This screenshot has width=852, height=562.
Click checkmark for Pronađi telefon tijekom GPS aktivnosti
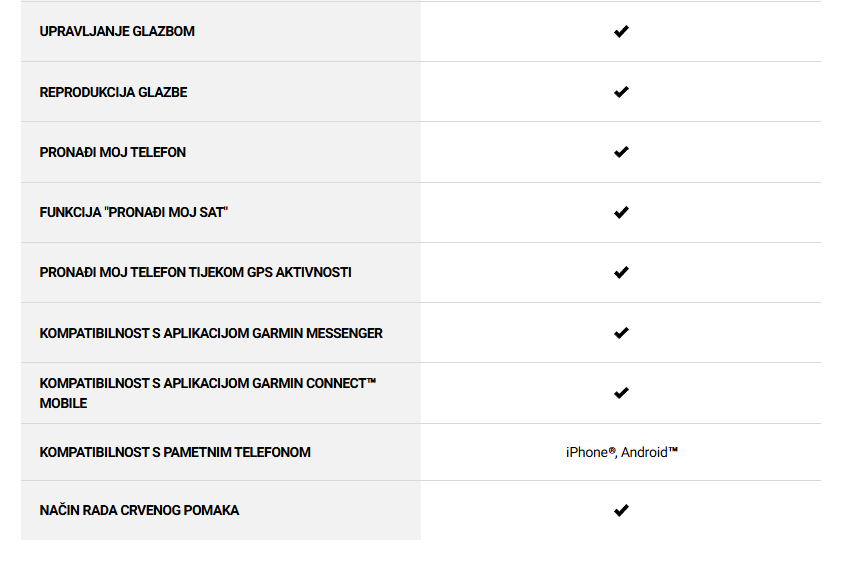pos(621,272)
